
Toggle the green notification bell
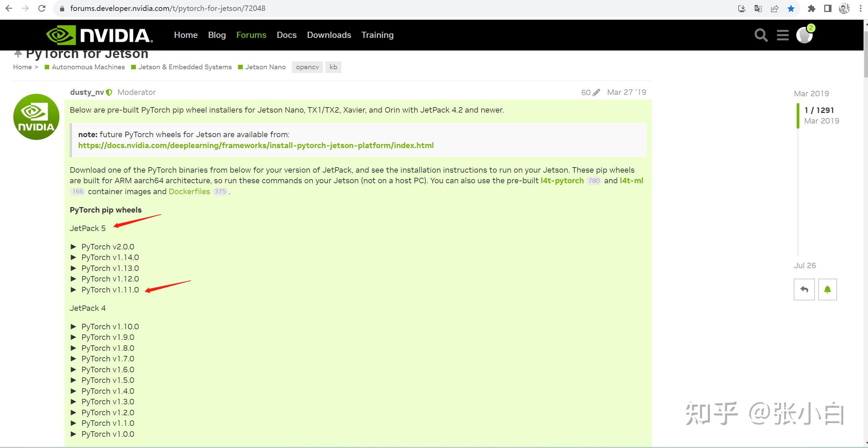click(x=827, y=290)
